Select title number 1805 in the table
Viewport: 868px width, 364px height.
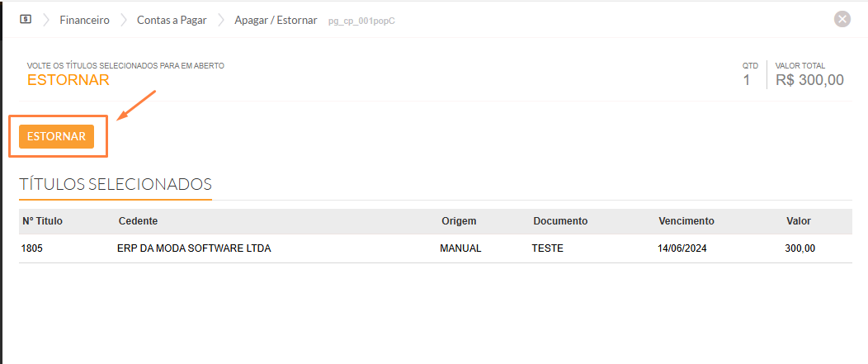coord(31,248)
